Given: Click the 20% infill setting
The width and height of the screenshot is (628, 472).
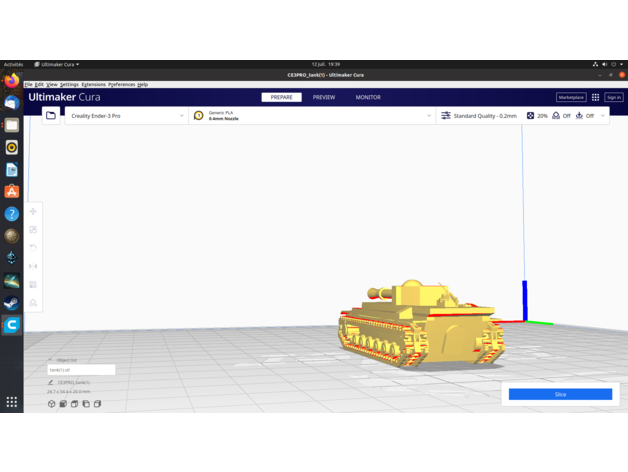Looking at the screenshot, I should (537, 116).
